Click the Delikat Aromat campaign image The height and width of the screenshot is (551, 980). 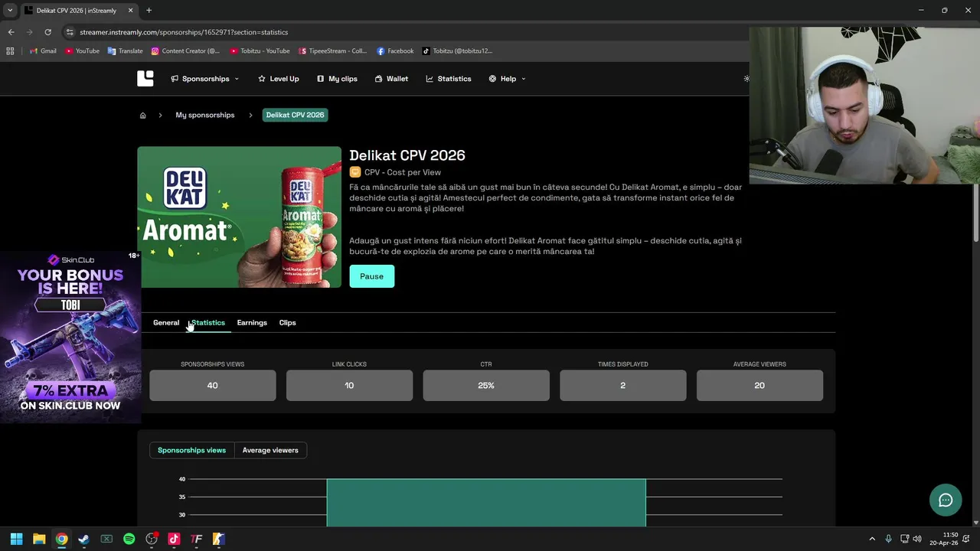(240, 217)
